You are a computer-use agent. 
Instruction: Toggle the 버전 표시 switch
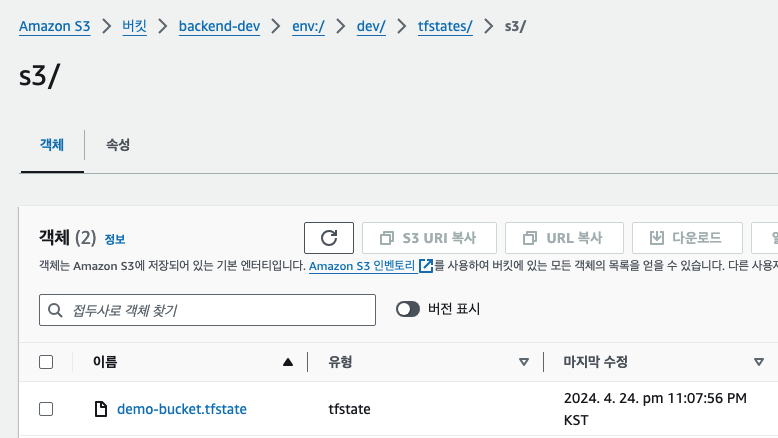coord(408,310)
